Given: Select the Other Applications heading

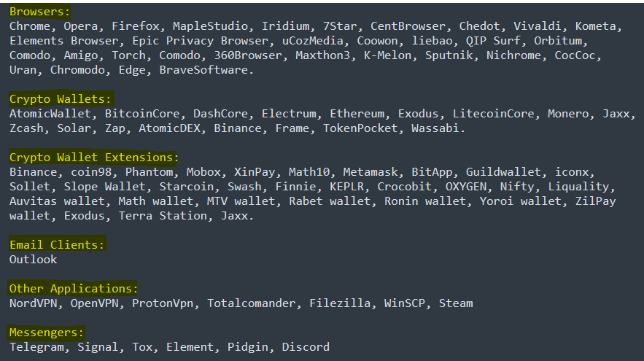Looking at the screenshot, I should [x=74, y=289].
